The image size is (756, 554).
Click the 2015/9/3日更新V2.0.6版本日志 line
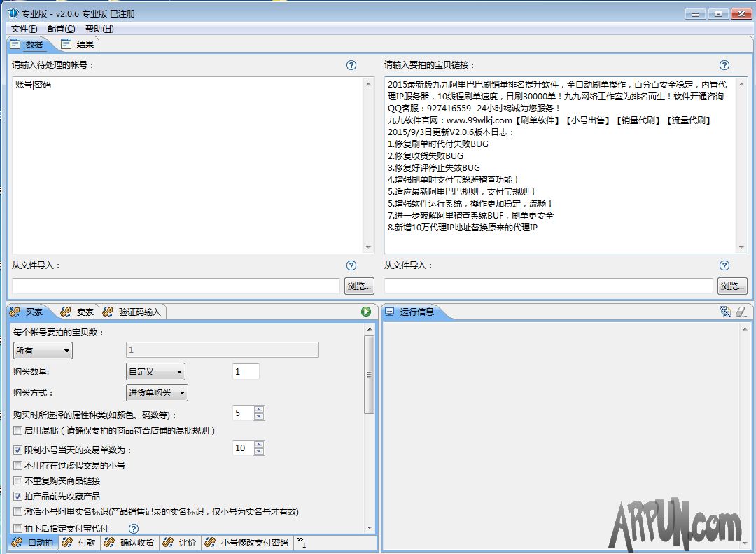coord(451,132)
